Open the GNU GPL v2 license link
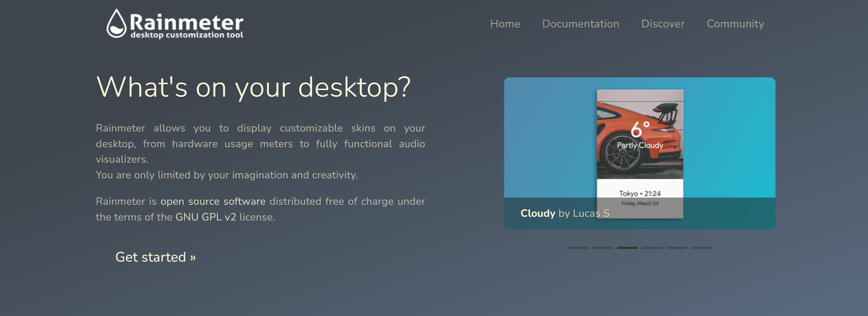 point(206,217)
